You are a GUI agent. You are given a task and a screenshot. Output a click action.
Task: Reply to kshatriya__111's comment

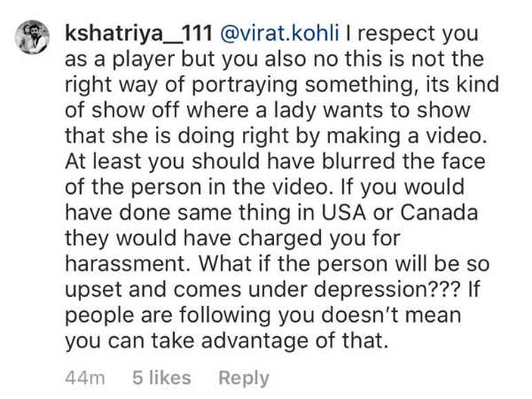click(x=244, y=378)
